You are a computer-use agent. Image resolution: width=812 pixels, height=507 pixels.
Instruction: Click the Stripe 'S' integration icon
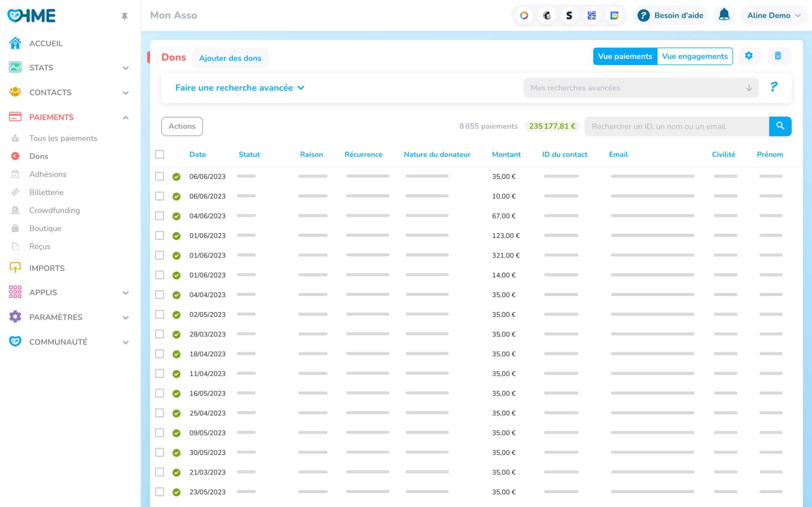pos(569,16)
